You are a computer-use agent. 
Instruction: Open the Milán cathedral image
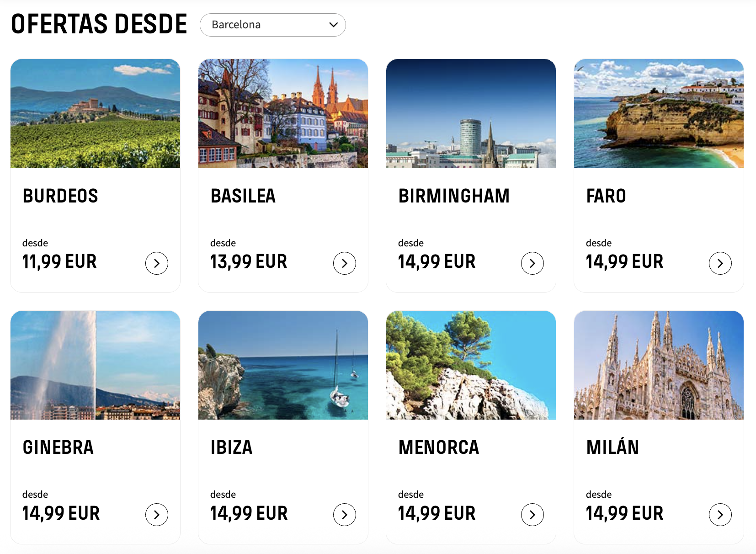tap(659, 365)
